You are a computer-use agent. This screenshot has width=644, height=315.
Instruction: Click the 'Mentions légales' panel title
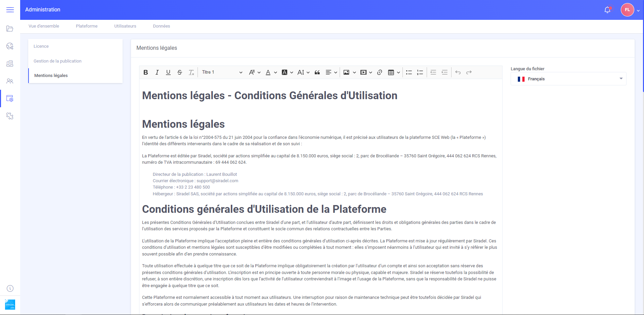157,48
